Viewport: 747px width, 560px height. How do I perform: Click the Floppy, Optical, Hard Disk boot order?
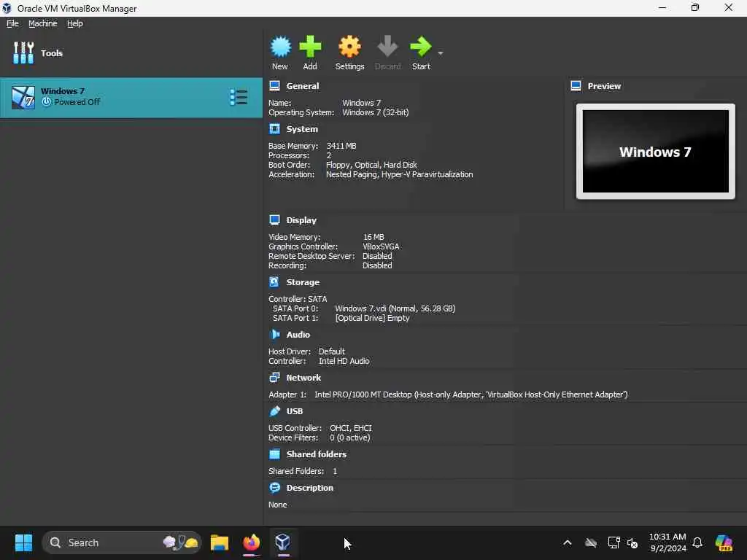point(371,165)
